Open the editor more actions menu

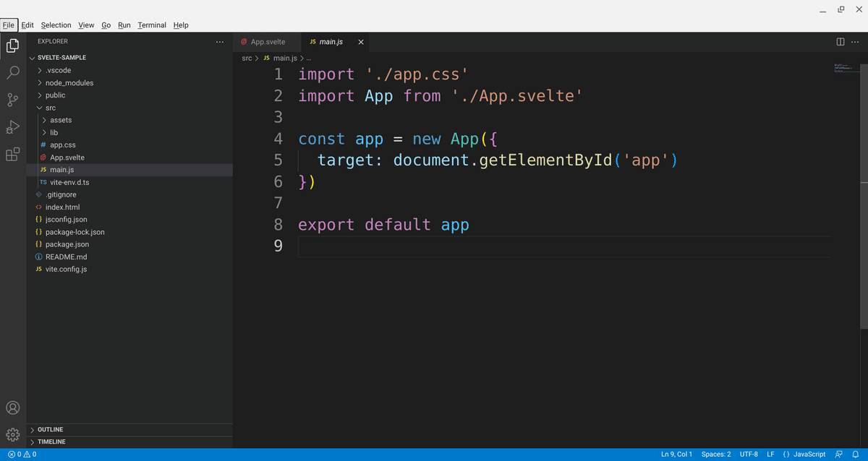[x=854, y=42]
